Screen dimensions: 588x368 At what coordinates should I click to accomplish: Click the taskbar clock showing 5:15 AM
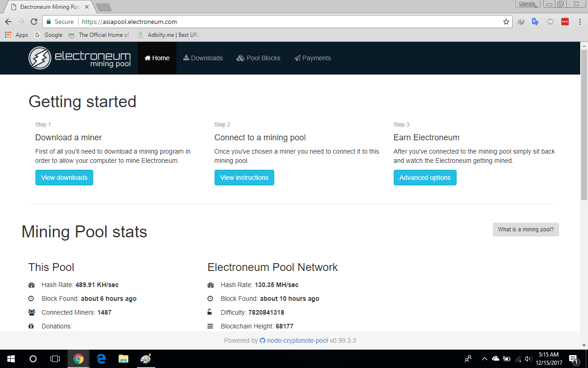pyautogui.click(x=548, y=359)
